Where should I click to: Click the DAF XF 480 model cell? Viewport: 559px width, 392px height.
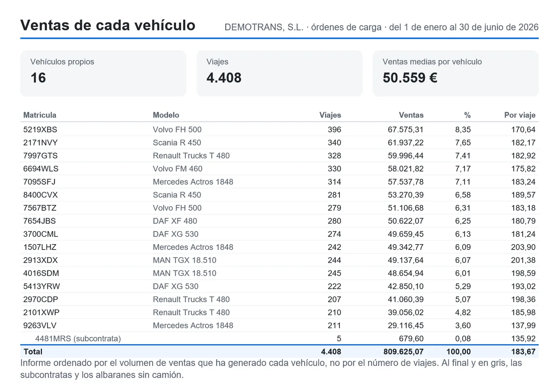pyautogui.click(x=175, y=221)
